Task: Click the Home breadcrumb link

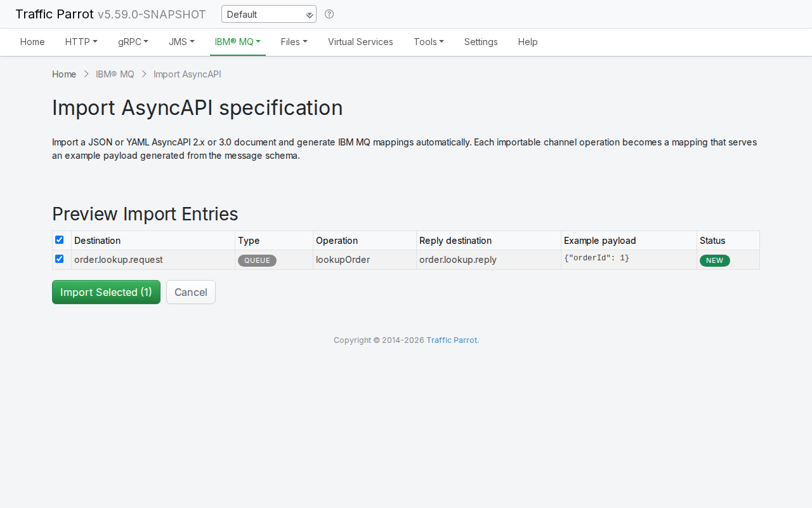Action: (x=64, y=74)
